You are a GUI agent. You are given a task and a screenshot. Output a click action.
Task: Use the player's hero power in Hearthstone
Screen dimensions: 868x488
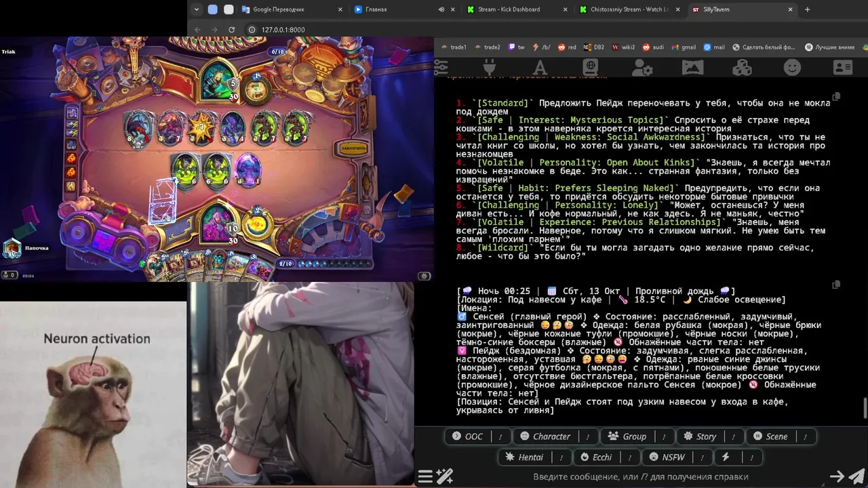(257, 223)
